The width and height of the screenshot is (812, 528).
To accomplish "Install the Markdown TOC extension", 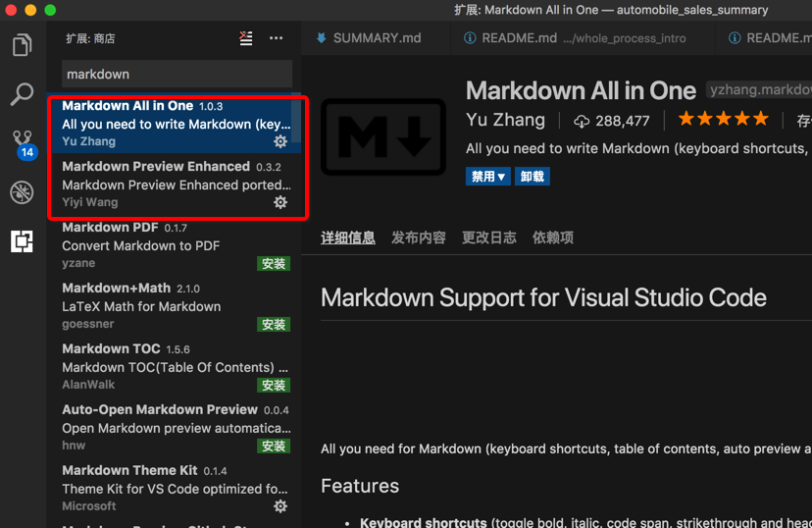I will pos(274,385).
